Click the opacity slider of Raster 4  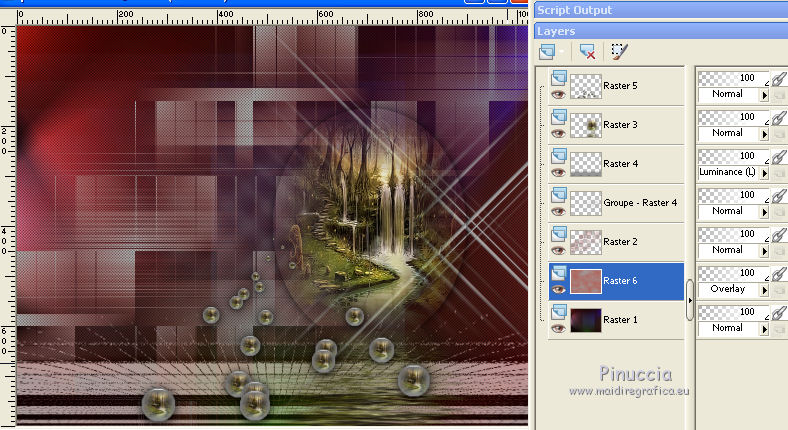pos(734,156)
